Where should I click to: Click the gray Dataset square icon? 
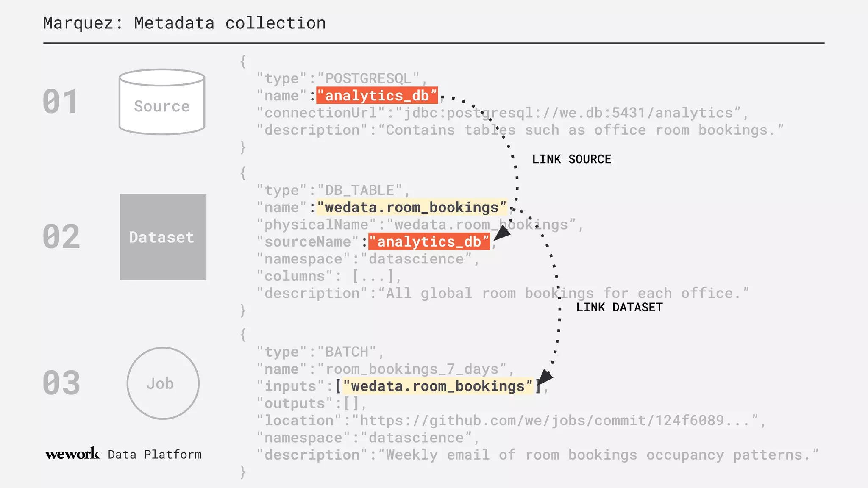pyautogui.click(x=163, y=237)
